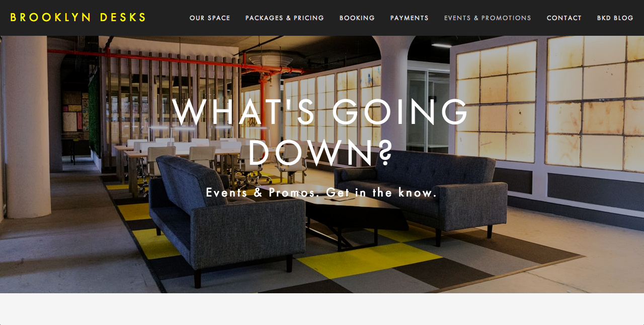
Task: Click the "What's Going Down?" headline
Action: click(x=321, y=132)
